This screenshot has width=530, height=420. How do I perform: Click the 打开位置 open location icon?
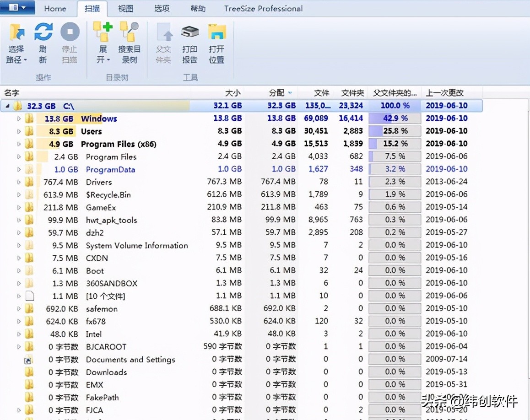pyautogui.click(x=216, y=33)
